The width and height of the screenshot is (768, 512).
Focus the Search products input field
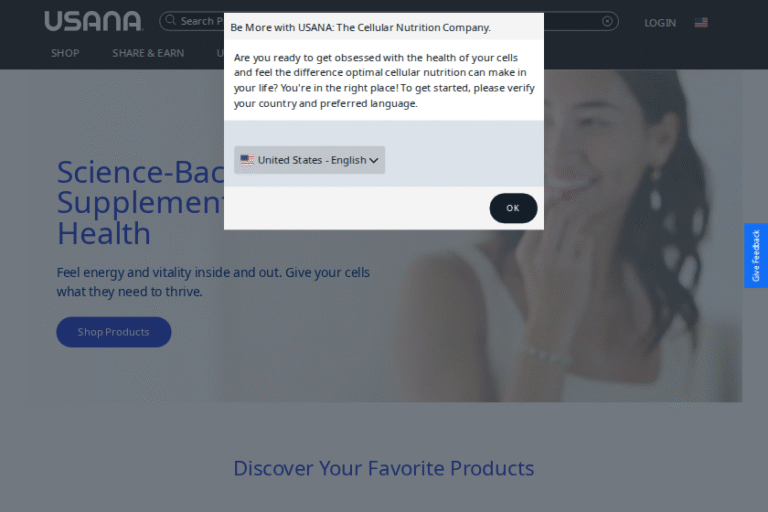tap(201, 21)
